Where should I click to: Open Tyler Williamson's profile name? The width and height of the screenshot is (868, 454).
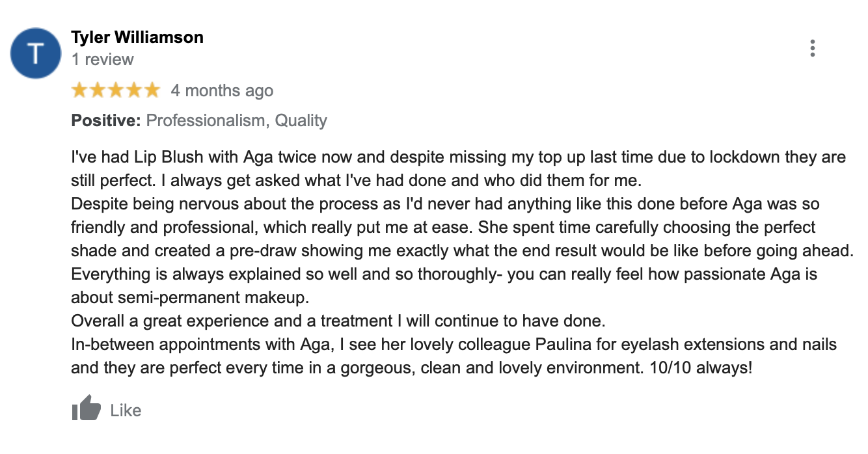(137, 38)
